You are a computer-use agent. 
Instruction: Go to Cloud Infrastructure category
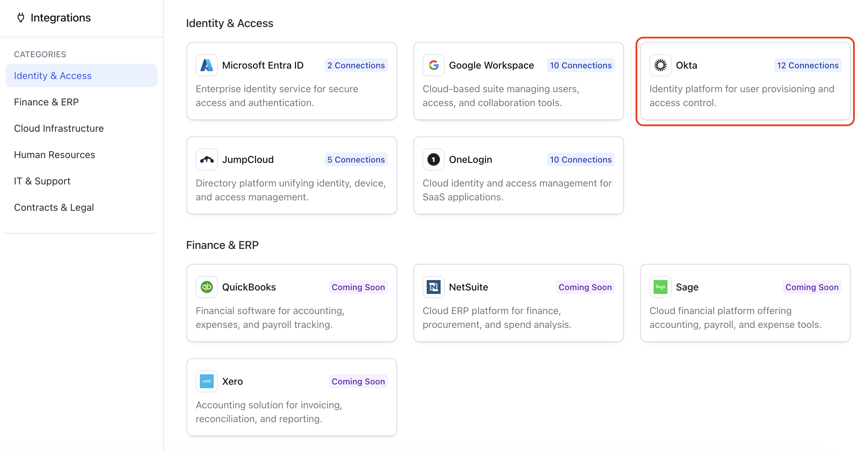pos(82,128)
